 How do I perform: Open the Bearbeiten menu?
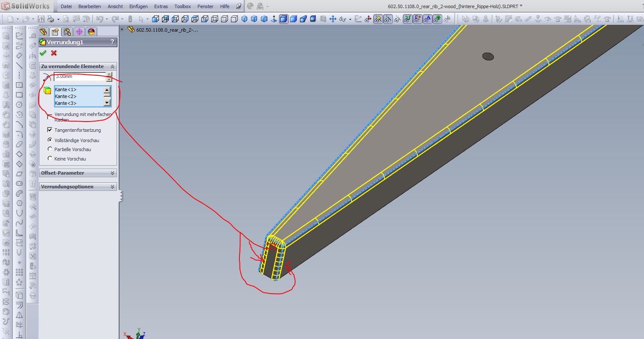click(x=90, y=6)
